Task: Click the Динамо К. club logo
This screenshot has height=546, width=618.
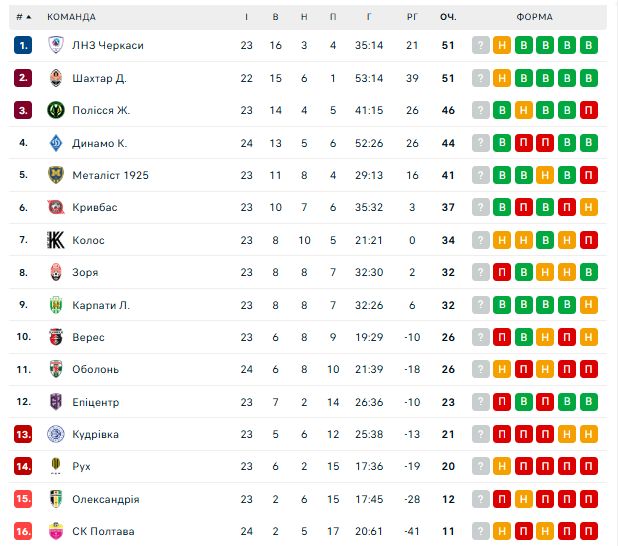Action: pos(56,143)
